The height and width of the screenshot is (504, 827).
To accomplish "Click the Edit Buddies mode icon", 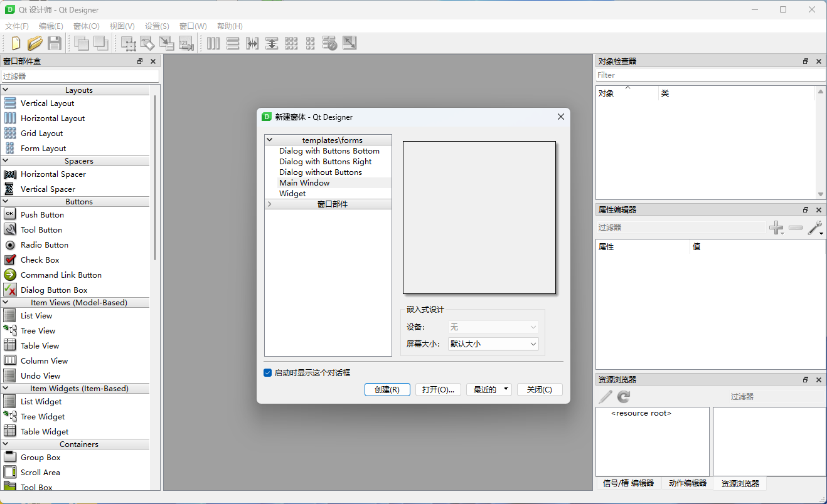I will click(x=167, y=43).
